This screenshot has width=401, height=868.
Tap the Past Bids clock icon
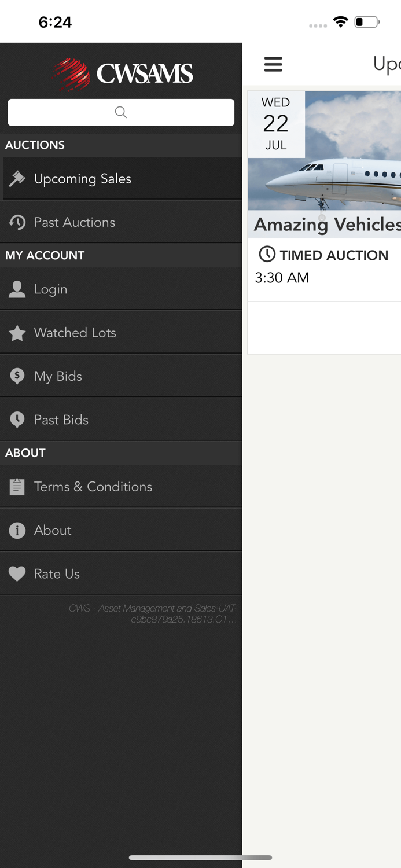click(17, 419)
